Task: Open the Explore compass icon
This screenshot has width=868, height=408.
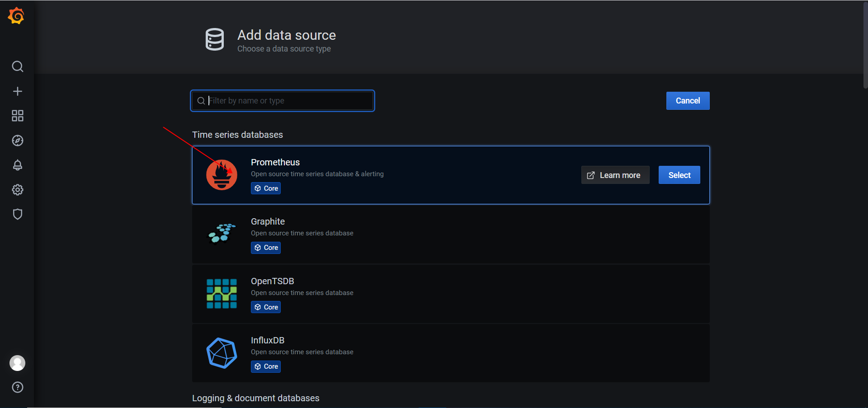Action: point(18,141)
